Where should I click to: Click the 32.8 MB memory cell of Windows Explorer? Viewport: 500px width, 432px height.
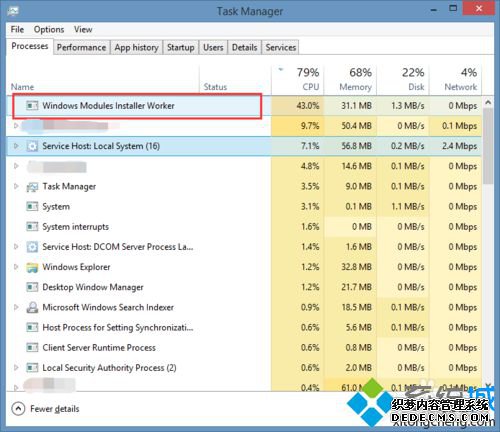[x=350, y=267]
